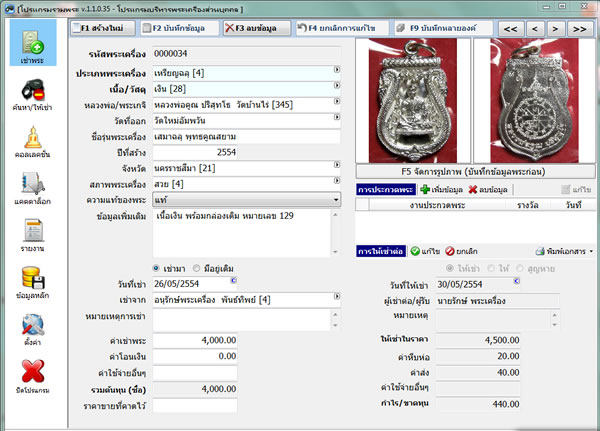The image size is (600, 431).
Task: Open the คอลเลคชั่น collection sidebar icon
Action: pos(30,145)
